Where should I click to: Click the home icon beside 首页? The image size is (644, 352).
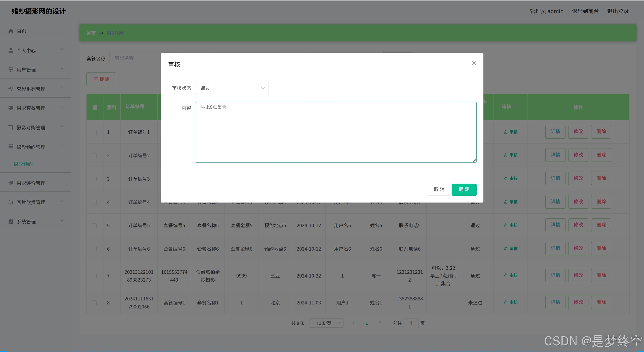click(11, 31)
